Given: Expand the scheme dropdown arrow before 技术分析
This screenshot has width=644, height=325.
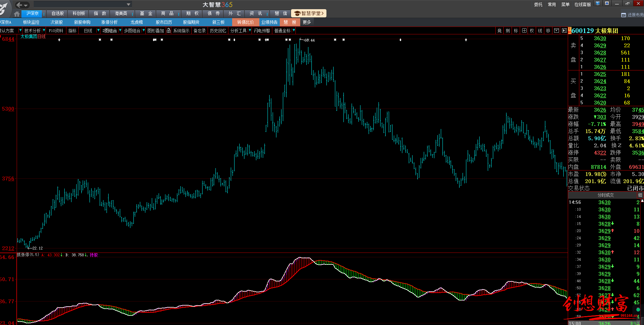Looking at the screenshot, I should click(x=20, y=31).
